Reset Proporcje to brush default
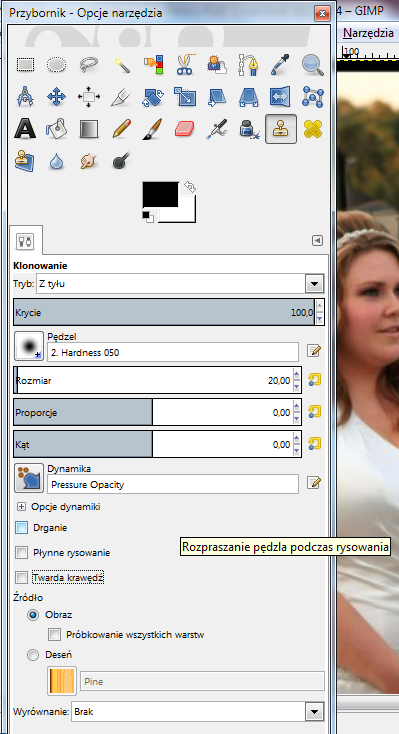Viewport: 399px width, 734px height. pos(314,412)
